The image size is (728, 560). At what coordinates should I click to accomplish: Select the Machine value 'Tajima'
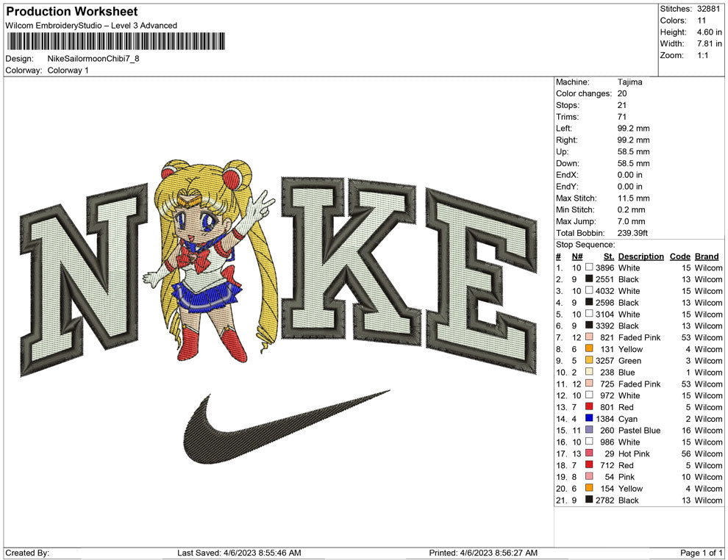(629, 82)
